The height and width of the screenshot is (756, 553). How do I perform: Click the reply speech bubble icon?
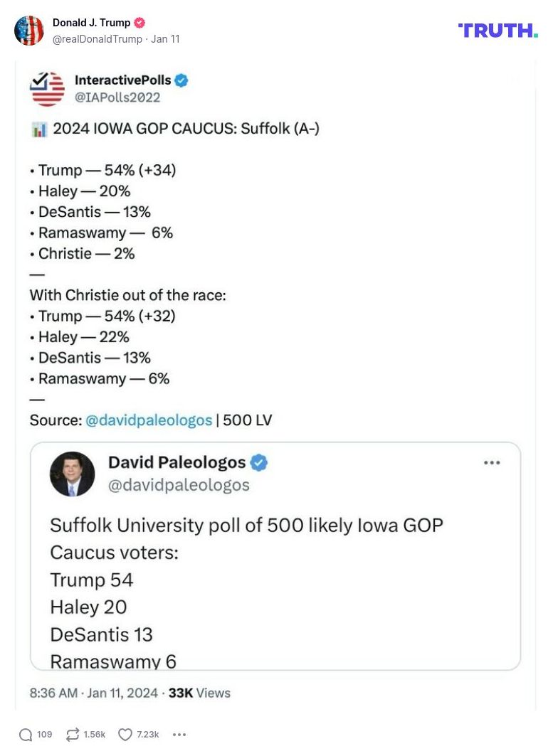[x=26, y=735]
